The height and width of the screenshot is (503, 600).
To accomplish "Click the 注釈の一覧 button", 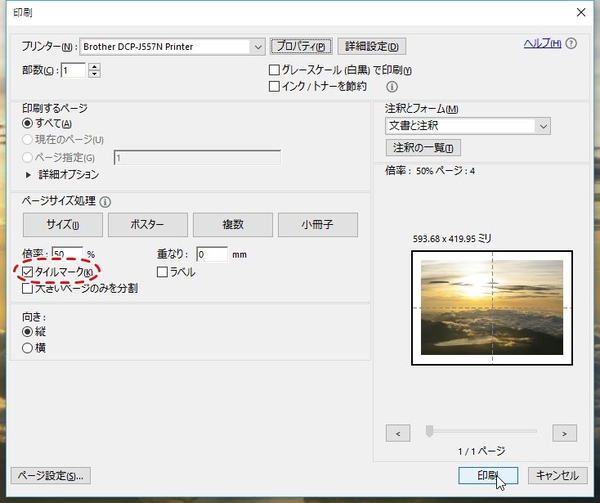I will point(423,148).
